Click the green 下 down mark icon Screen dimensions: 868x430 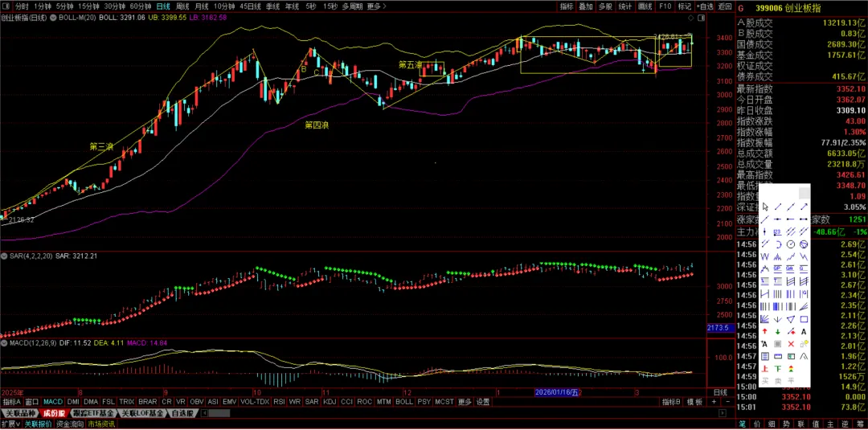778,369
